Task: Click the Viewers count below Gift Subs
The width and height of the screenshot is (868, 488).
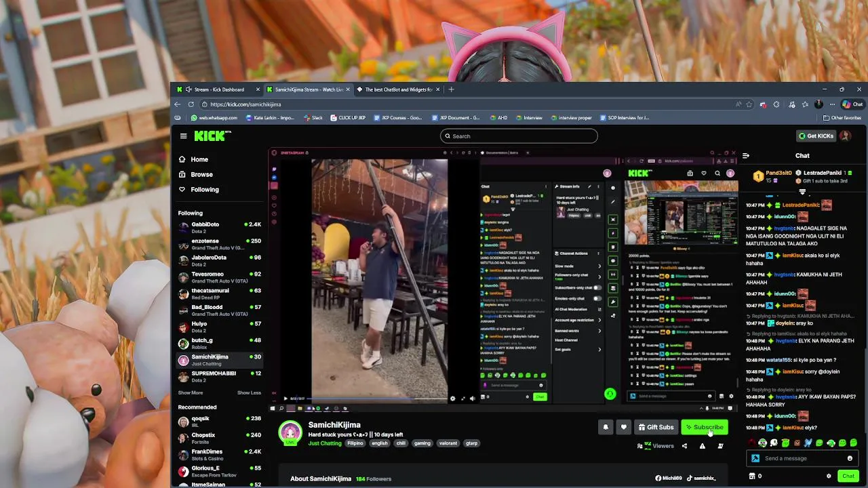Action: tap(655, 446)
